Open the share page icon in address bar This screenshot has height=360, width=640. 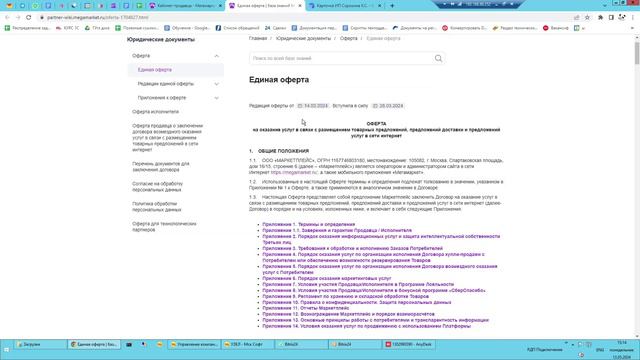(x=577, y=18)
